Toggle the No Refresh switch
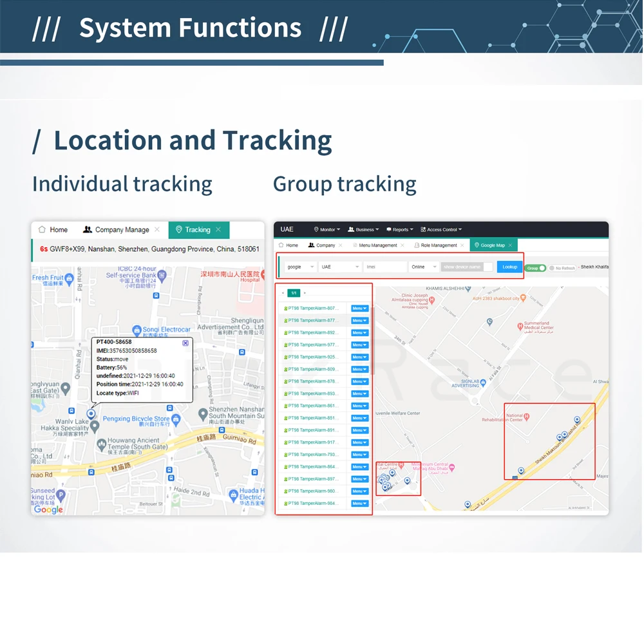The image size is (644, 644). pyautogui.click(x=562, y=268)
